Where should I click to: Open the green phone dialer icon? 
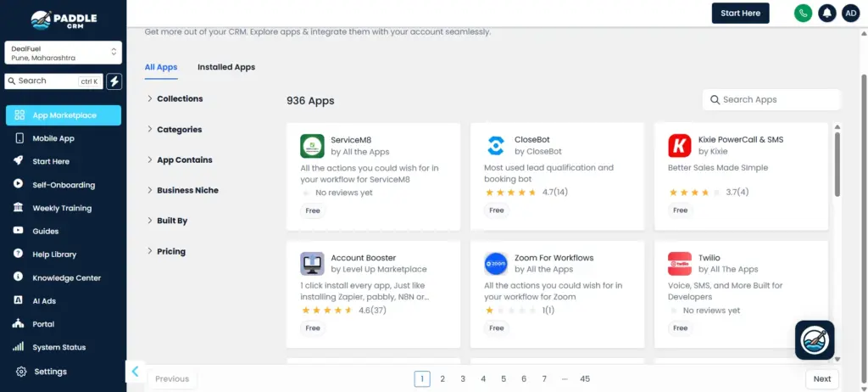[x=803, y=13]
